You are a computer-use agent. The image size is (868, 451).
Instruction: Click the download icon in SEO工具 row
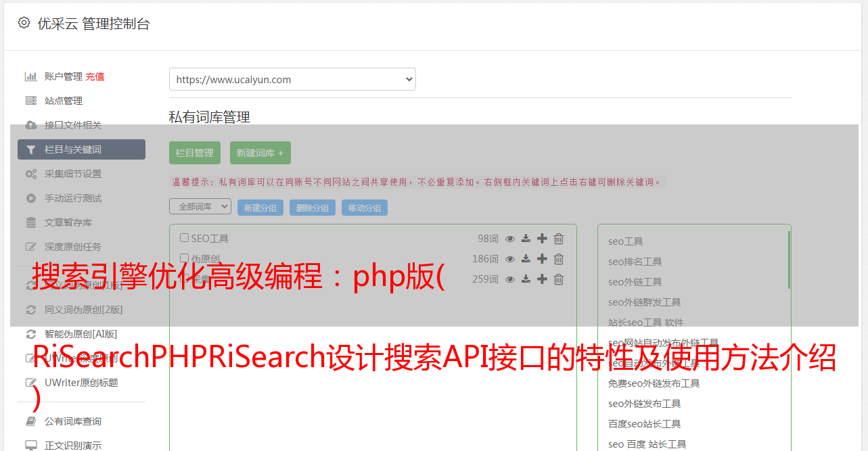coord(526,239)
